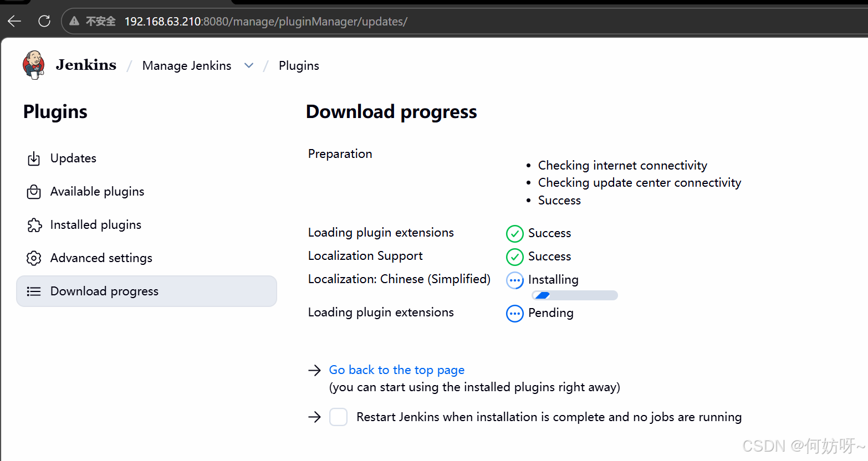Click the Manage Jenkins breadcrumb link
This screenshot has width=868, height=461.
187,65
